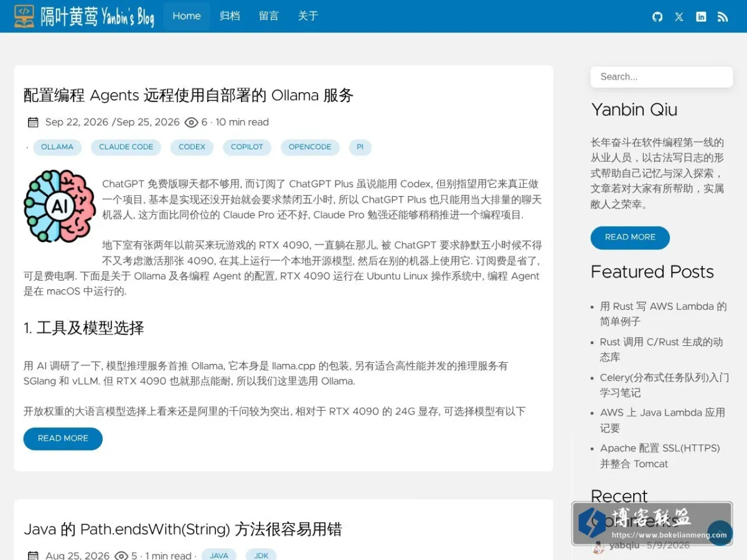Screen dimensions: 747x560
Task: Open featured post Rust 调用 C/Rust 动态库
Action: click(662, 350)
